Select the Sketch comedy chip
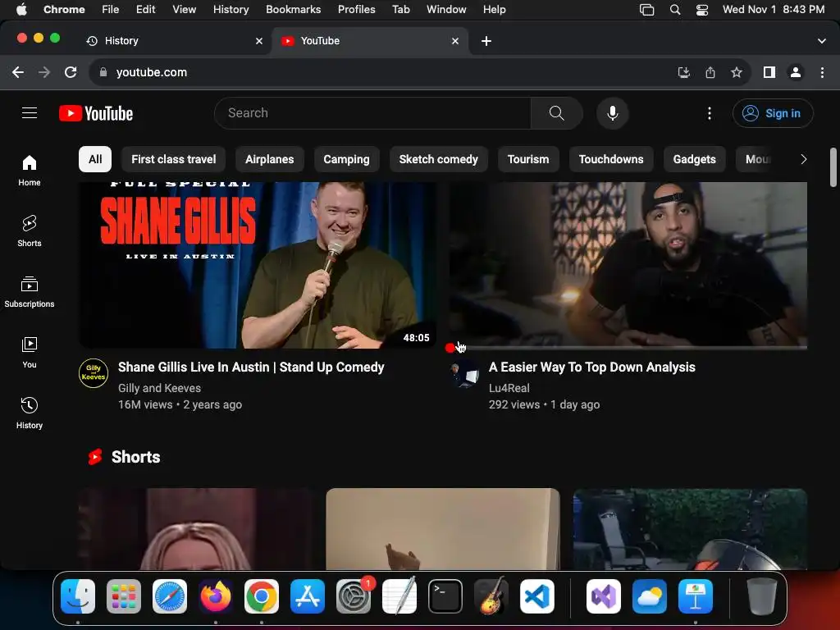The width and height of the screenshot is (840, 630). [439, 159]
